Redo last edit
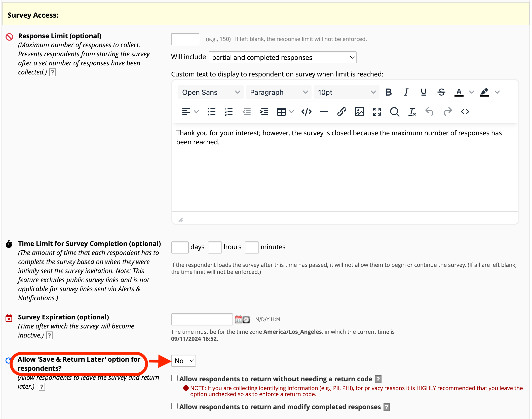Viewport: 532px width, 419px height. 447,112
